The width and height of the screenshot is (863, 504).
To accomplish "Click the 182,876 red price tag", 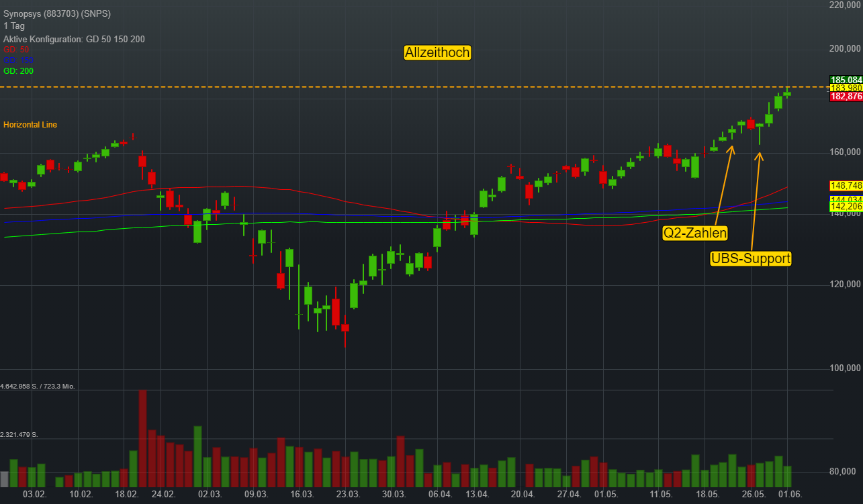I will pos(846,97).
